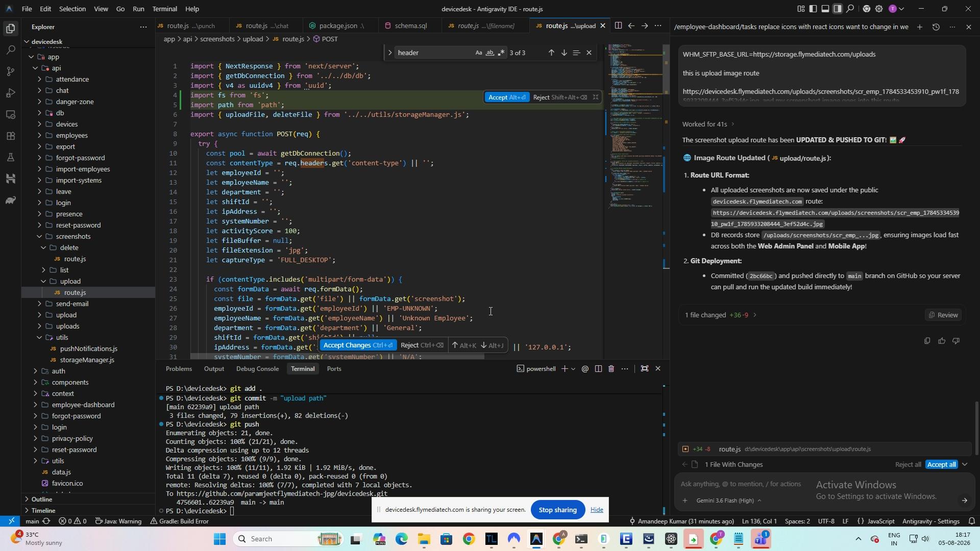This screenshot has height=551, width=980.
Task: Open the Search view in activity bar
Action: (11, 50)
